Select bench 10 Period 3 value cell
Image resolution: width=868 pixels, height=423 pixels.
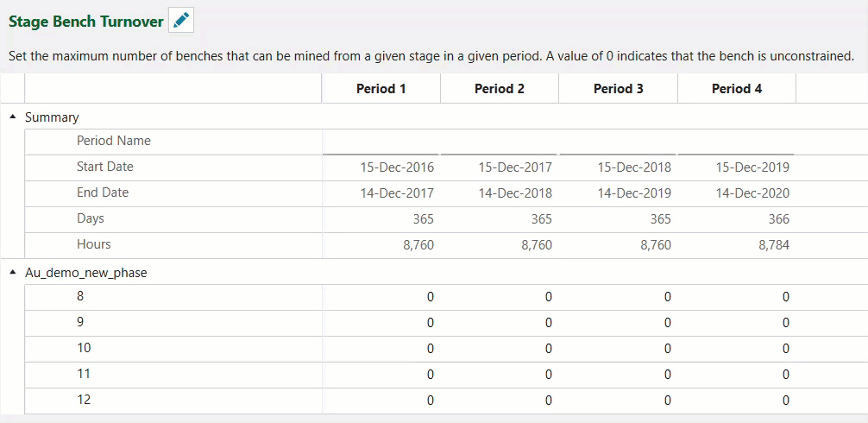click(x=619, y=349)
